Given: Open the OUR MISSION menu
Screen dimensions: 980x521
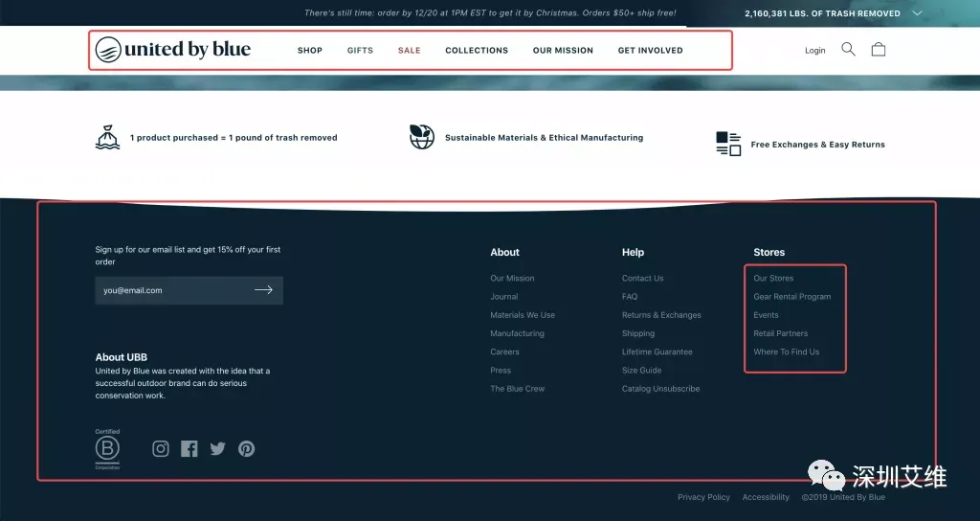Looking at the screenshot, I should (563, 50).
